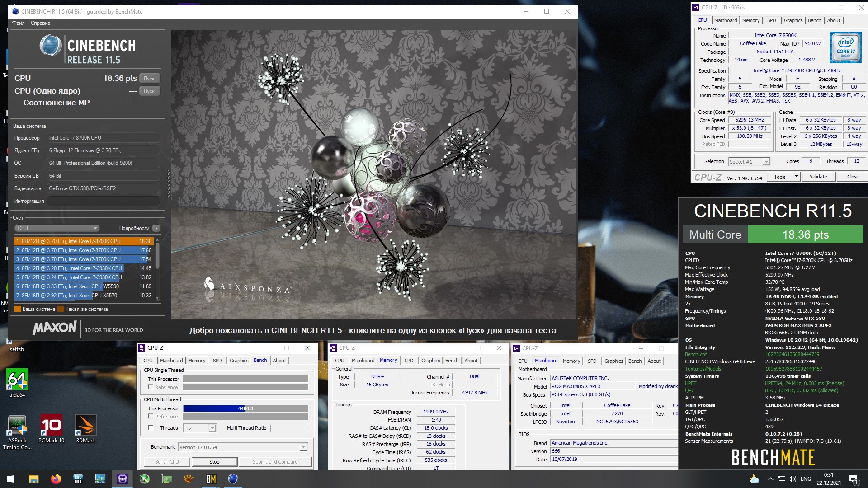This screenshot has height=488, width=868.
Task: Click the orange eye taskbar icon
Action: tap(189, 479)
